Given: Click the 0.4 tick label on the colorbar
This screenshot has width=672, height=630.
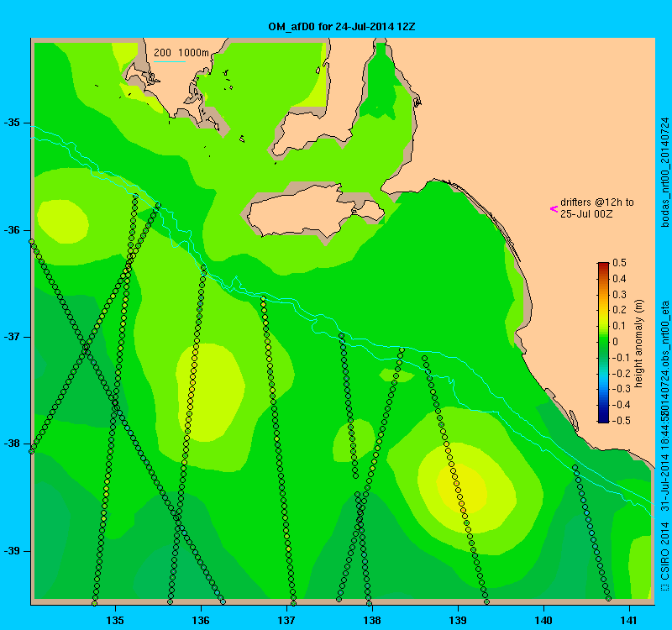Looking at the screenshot, I should click(x=620, y=279).
